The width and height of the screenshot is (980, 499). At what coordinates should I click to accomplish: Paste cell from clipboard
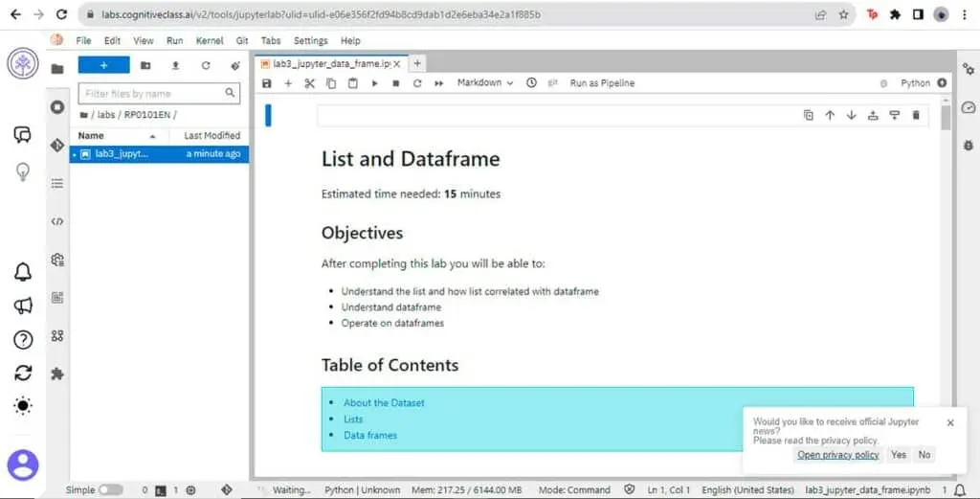point(353,83)
